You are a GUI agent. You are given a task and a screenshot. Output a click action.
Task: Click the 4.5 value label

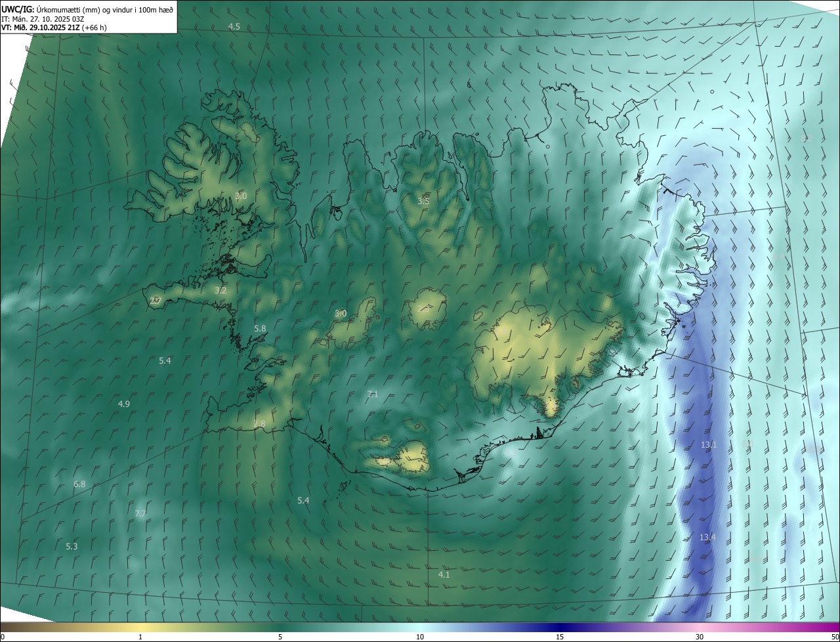(x=234, y=26)
